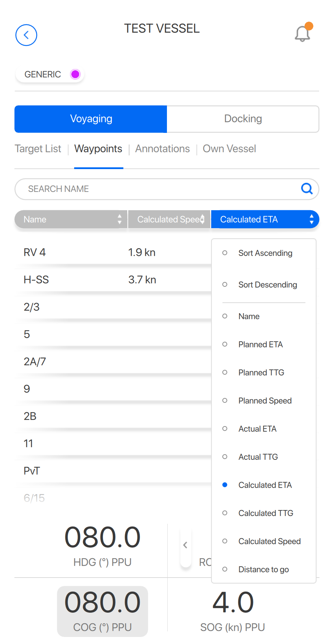This screenshot has width=330, height=644.
Task: Click the Name column sort arrows
Action: (119, 219)
